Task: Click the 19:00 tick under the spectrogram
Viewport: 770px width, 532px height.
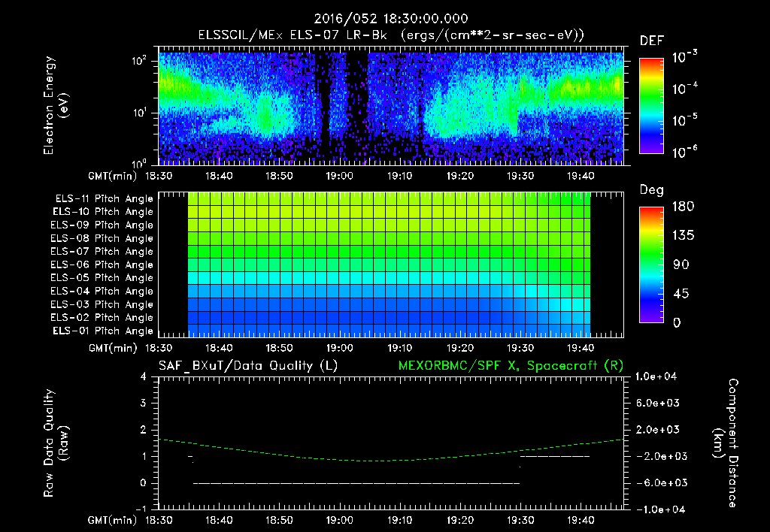Action: point(339,176)
